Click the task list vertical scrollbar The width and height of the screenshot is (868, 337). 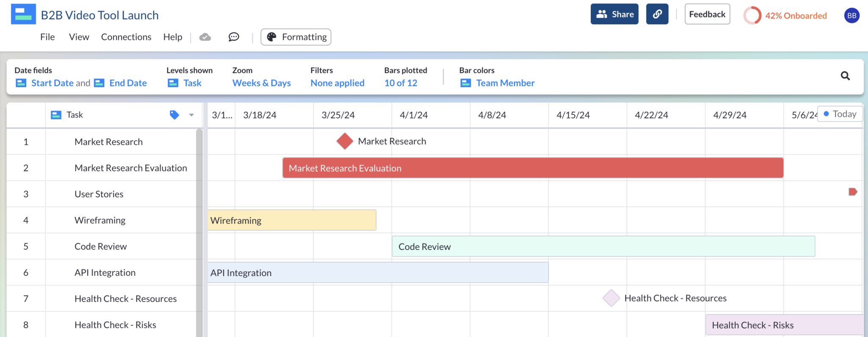(199, 233)
